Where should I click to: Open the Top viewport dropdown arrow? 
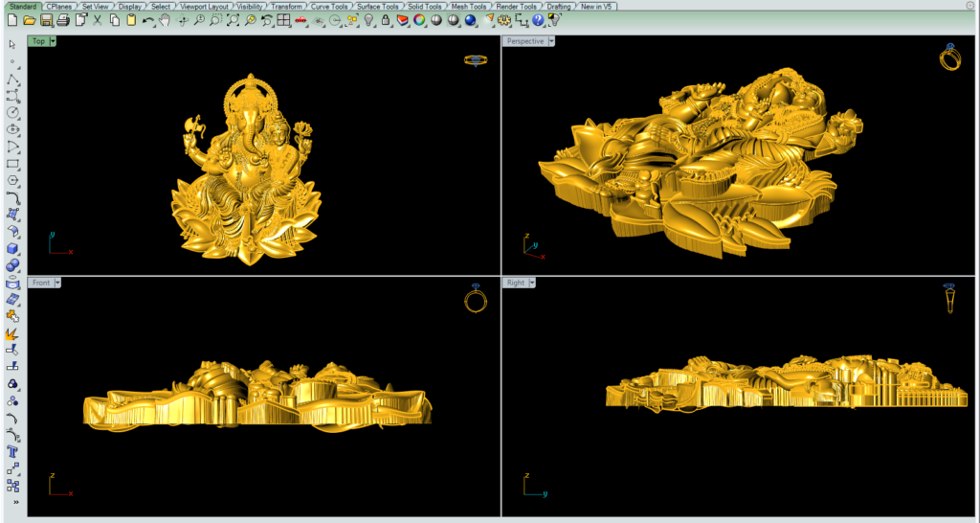tap(53, 41)
